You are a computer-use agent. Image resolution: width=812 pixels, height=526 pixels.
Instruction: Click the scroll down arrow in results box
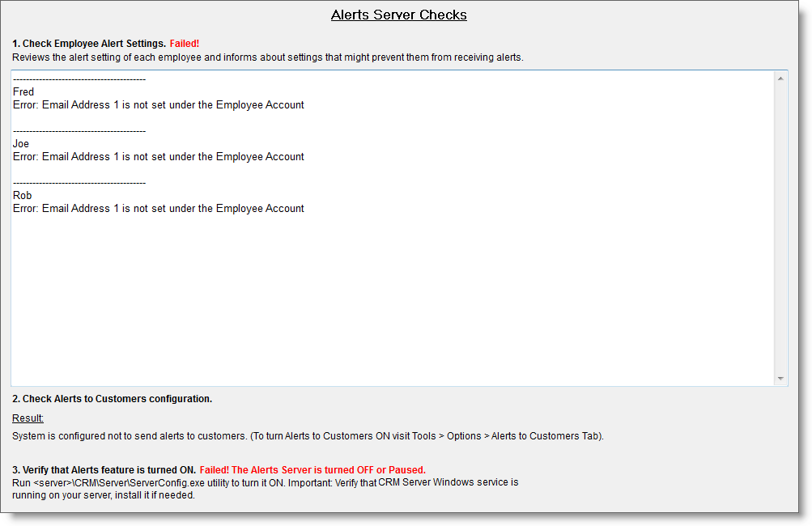tap(780, 378)
